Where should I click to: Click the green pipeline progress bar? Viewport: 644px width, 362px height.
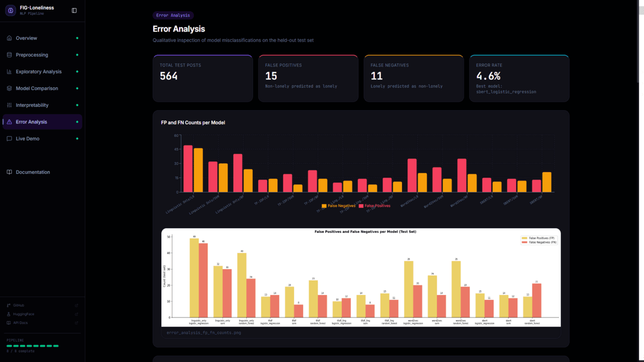pyautogui.click(x=33, y=346)
